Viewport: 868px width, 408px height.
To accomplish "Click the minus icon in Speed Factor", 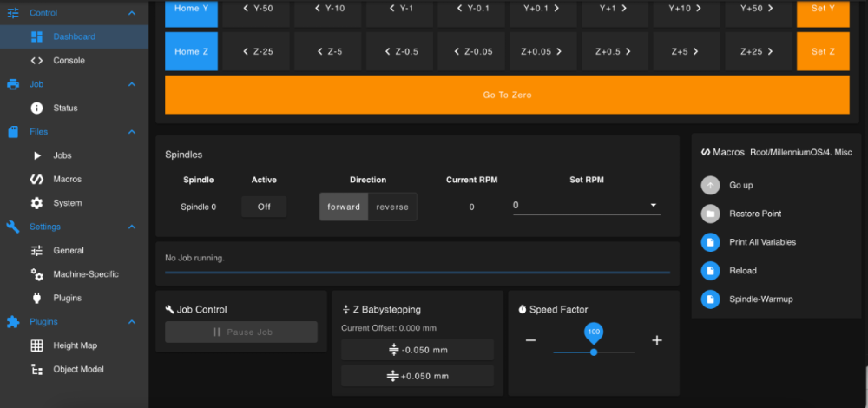I will point(530,340).
